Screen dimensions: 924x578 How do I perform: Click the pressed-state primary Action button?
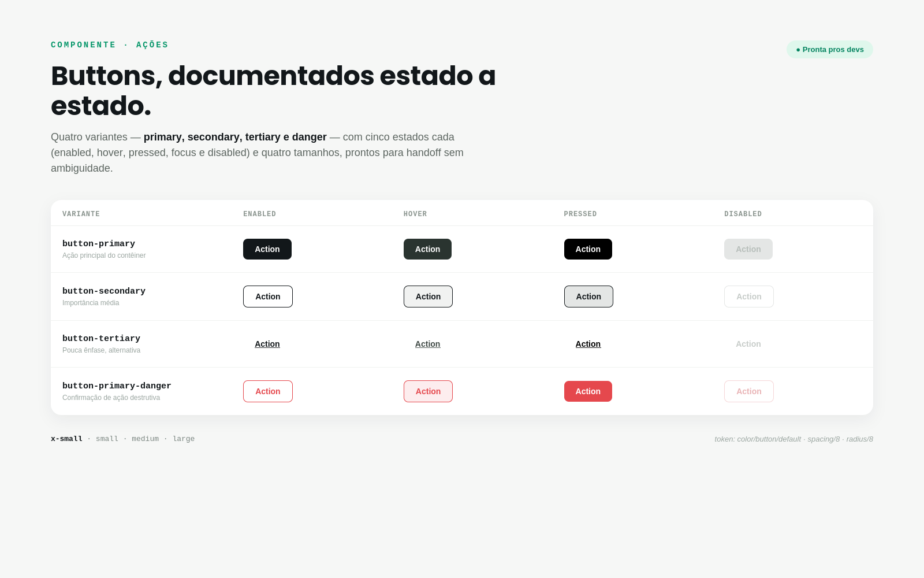[x=588, y=249]
